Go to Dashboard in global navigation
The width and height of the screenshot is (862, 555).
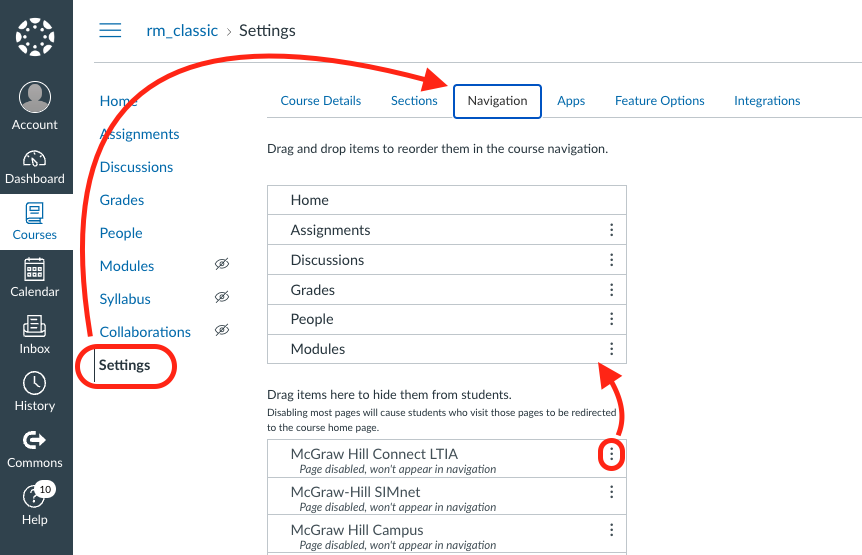pyautogui.click(x=35, y=160)
